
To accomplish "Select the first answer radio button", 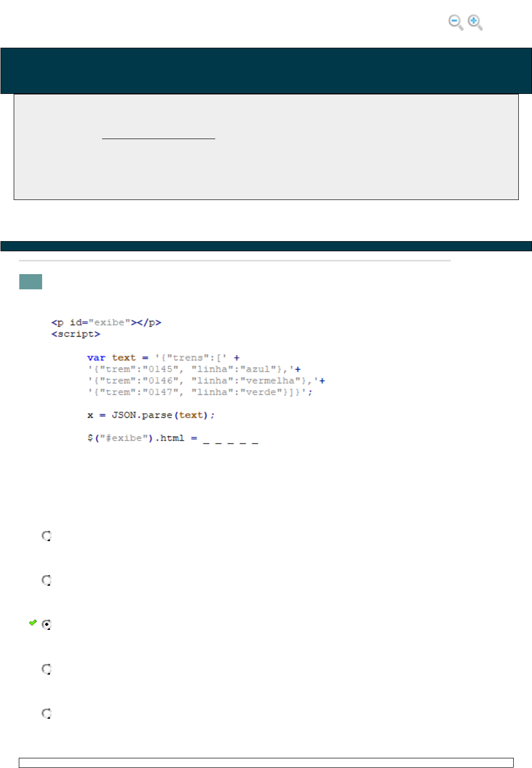I will [x=47, y=536].
